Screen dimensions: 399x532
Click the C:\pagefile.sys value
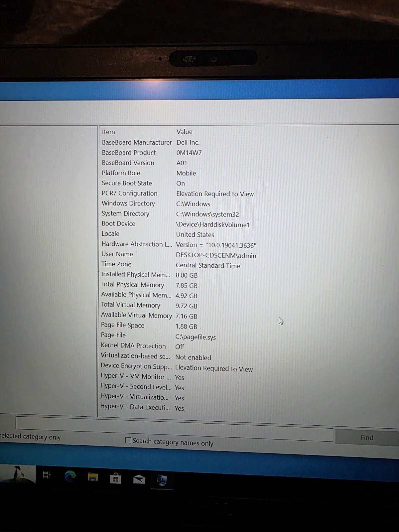click(196, 337)
